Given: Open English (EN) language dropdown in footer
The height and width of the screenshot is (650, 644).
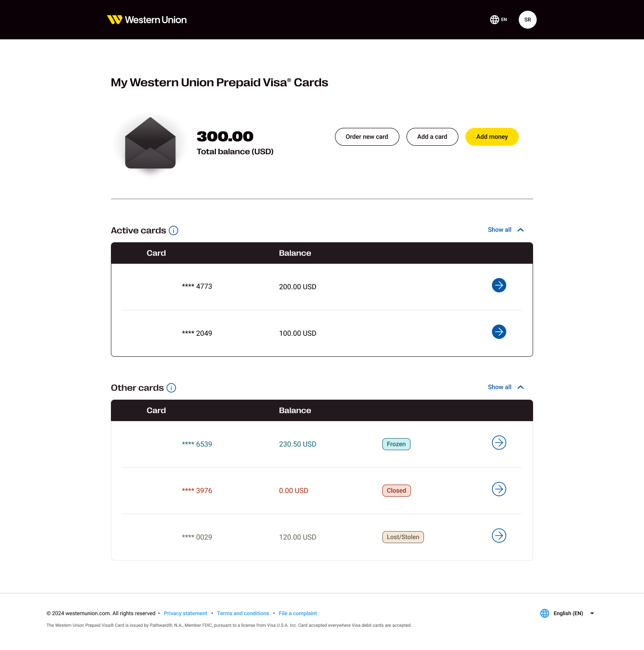Looking at the screenshot, I should [x=568, y=613].
